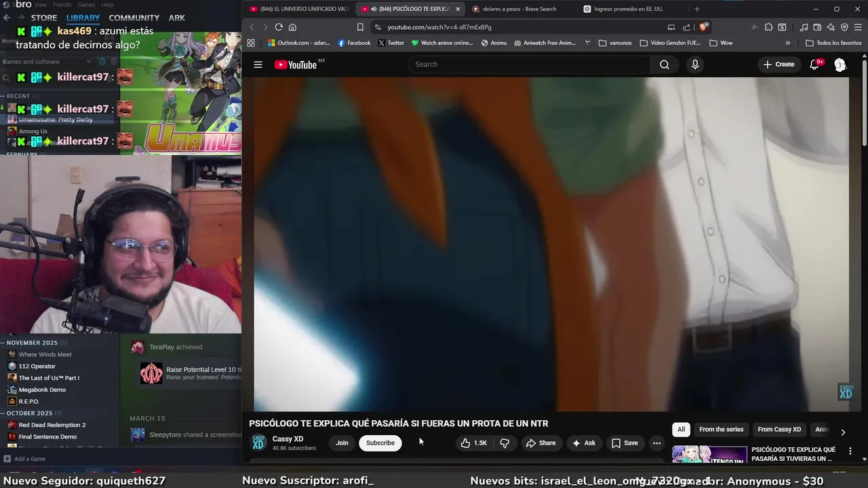Open the Brave VPN shield icon
The height and width of the screenshot is (488, 868).
point(844,27)
